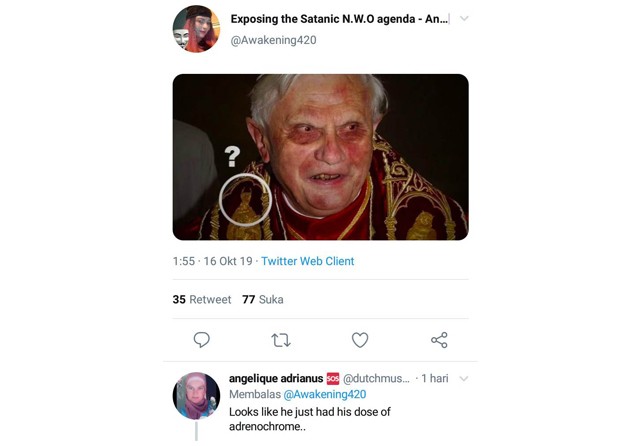Open the angelique adrianus display name
Viewport: 640px width, 446px height.
(x=275, y=379)
